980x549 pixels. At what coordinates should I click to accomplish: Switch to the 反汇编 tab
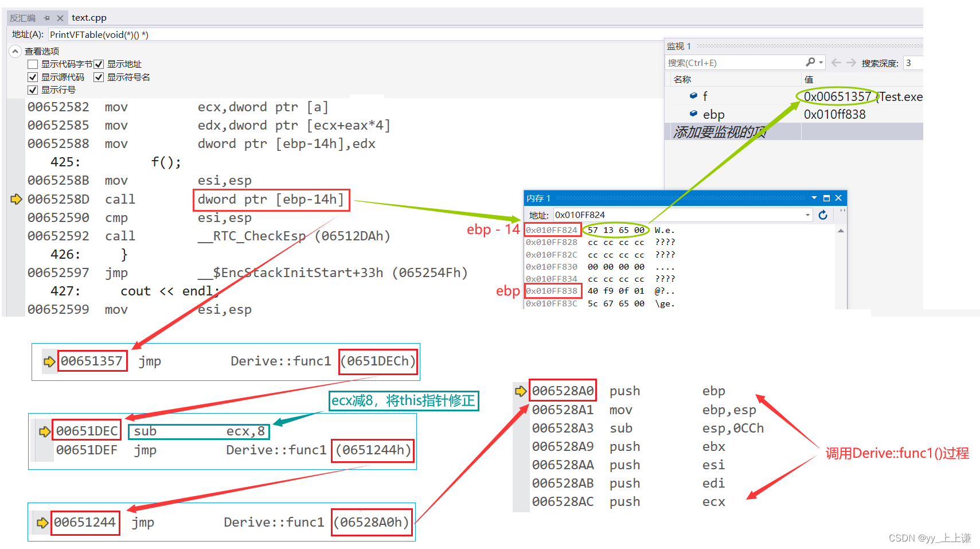(22, 18)
